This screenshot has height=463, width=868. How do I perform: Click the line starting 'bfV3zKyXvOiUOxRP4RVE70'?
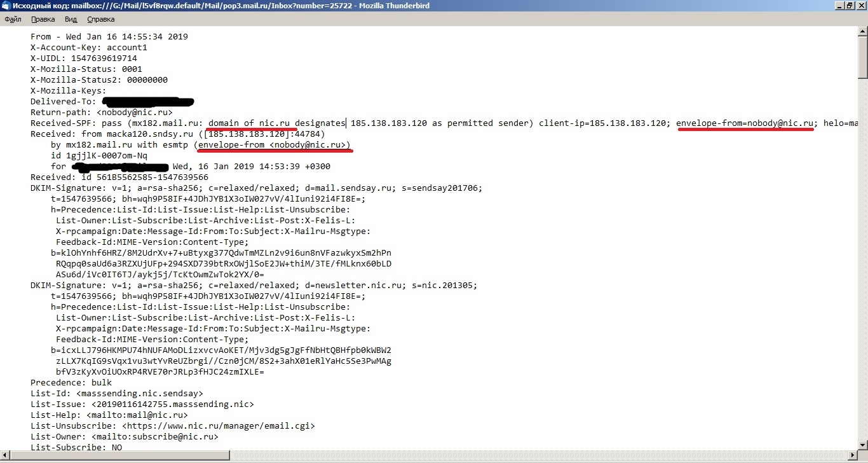pyautogui.click(x=160, y=371)
